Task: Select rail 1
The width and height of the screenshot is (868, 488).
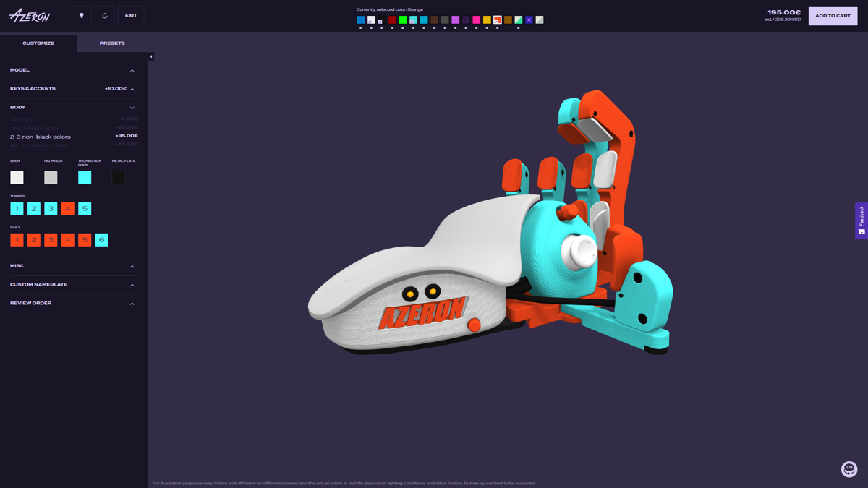Action: click(x=17, y=240)
